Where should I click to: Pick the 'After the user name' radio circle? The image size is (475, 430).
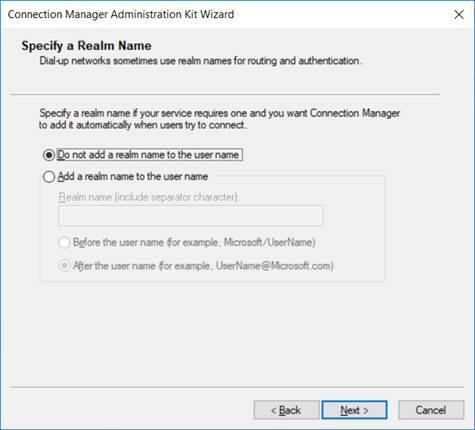[64, 266]
